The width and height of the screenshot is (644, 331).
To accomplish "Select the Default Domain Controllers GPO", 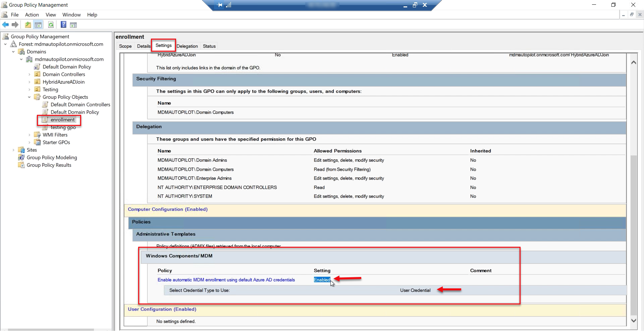I will click(80, 104).
